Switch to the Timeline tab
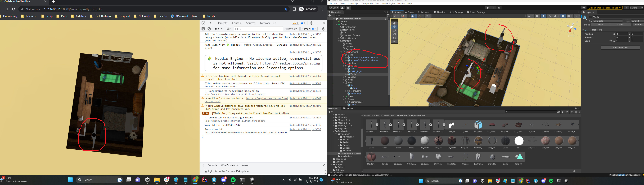The height and width of the screenshot is (185, 644). (439, 12)
